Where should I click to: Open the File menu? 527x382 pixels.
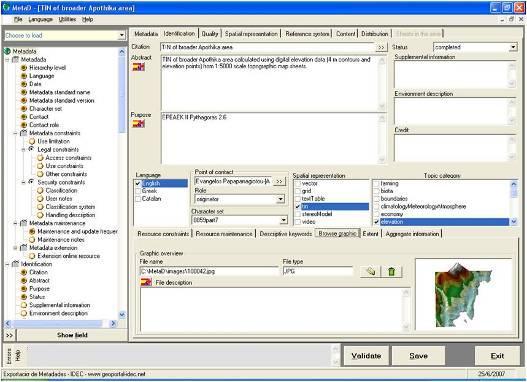[18, 19]
